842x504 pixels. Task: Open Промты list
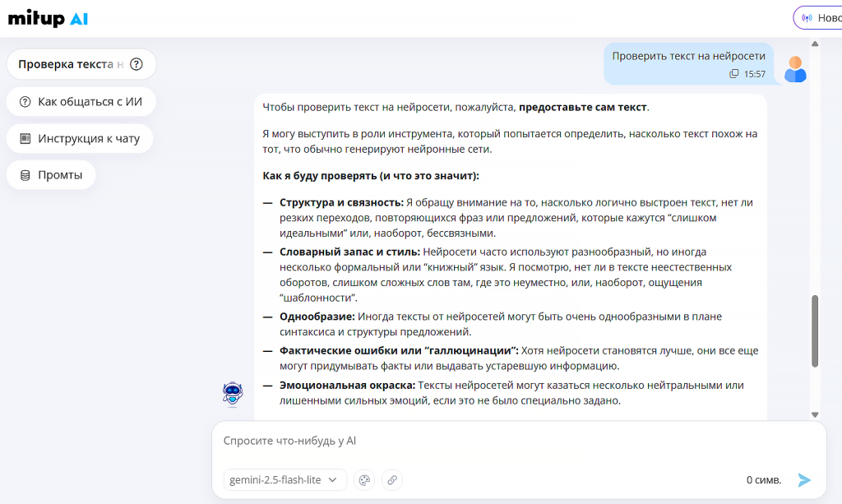(51, 175)
